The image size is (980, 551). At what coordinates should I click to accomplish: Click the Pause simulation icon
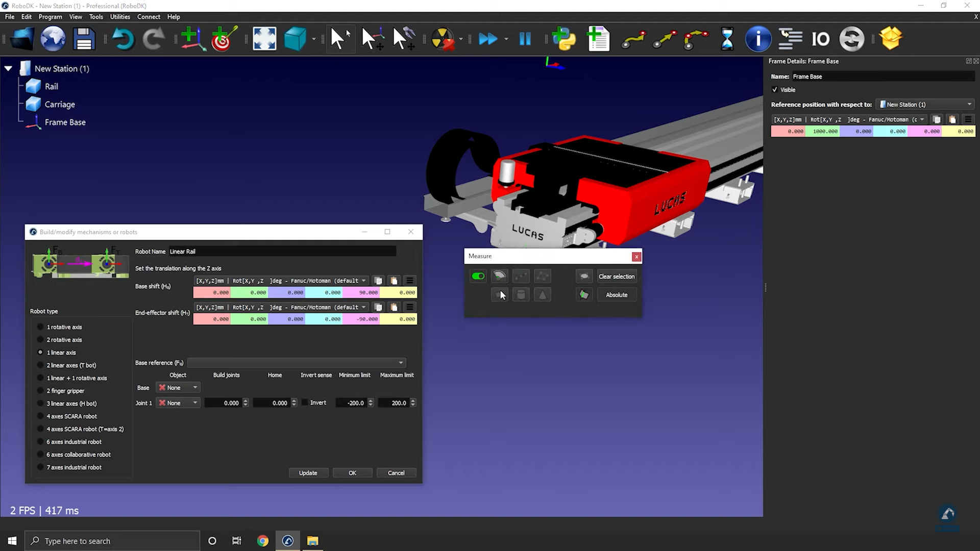coord(525,39)
